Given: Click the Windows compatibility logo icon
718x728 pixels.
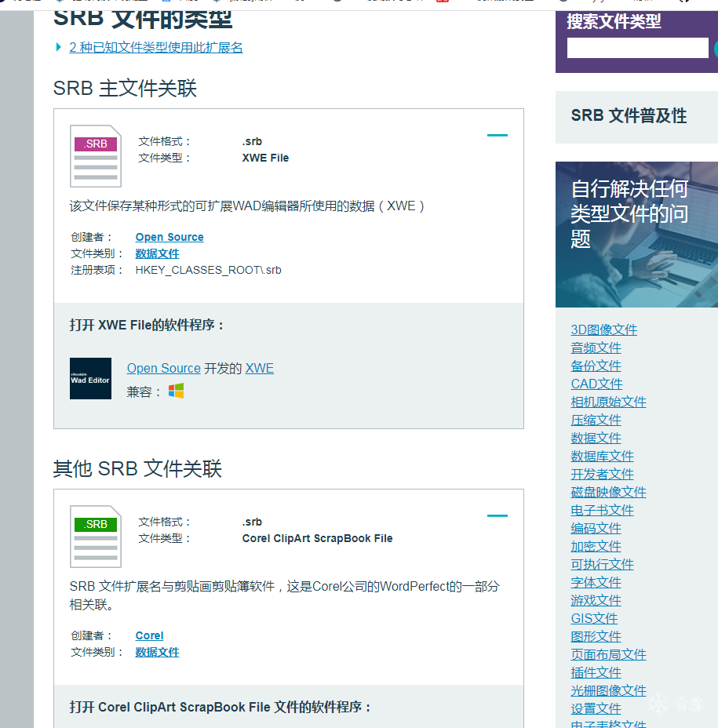Looking at the screenshot, I should 176,391.
